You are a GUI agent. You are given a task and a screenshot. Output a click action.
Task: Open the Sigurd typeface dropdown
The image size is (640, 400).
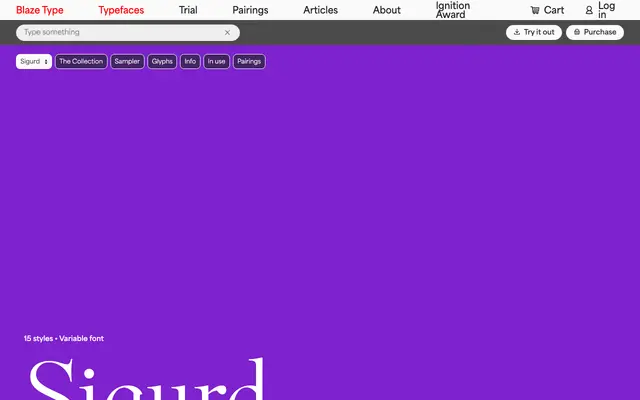click(34, 62)
